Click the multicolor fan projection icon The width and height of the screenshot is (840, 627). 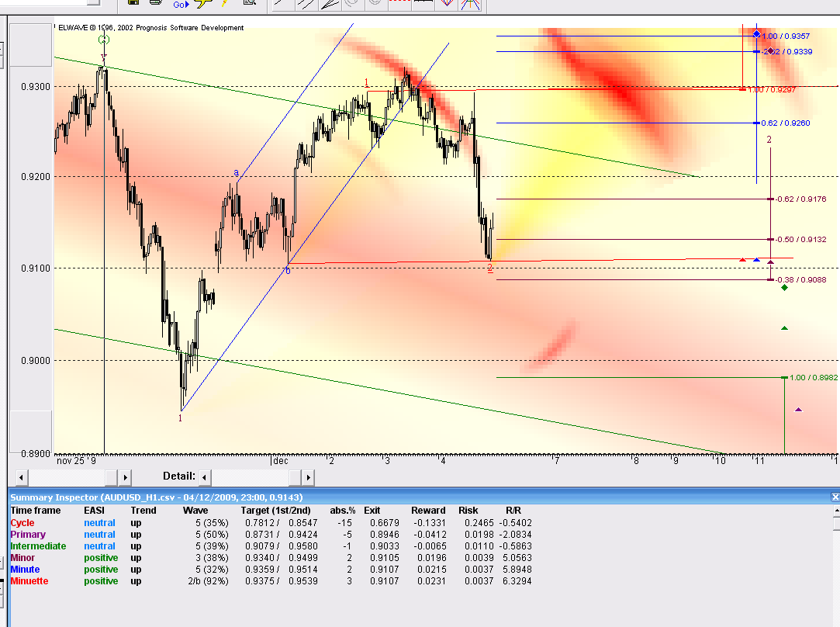tap(469, 5)
